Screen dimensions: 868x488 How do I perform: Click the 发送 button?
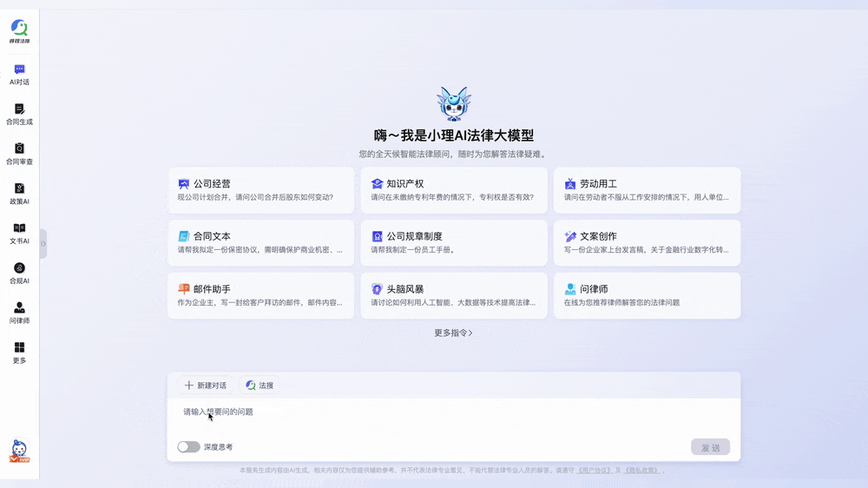(710, 447)
